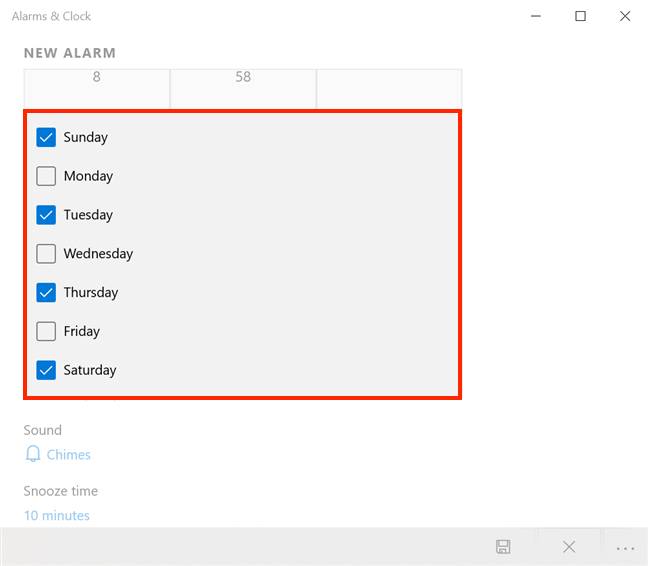648x566 pixels.
Task: Open the more options ellipsis menu
Action: 626,548
